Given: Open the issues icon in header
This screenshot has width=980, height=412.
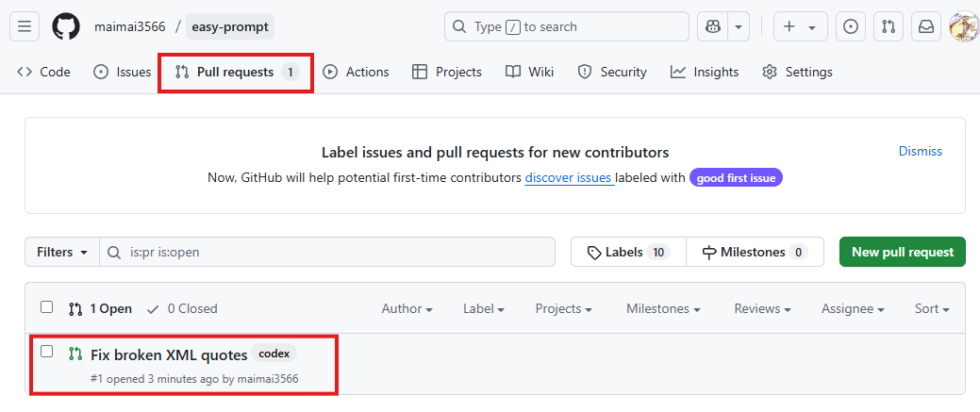Looking at the screenshot, I should click(x=851, y=27).
